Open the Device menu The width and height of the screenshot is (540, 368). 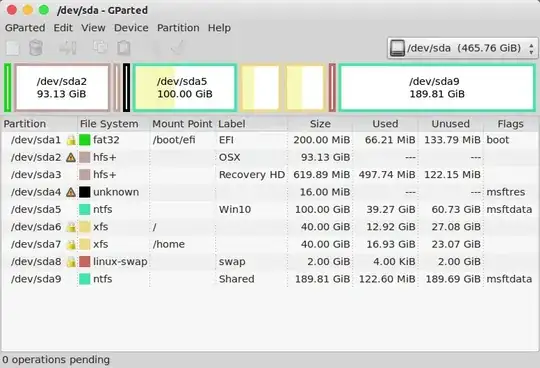(131, 28)
